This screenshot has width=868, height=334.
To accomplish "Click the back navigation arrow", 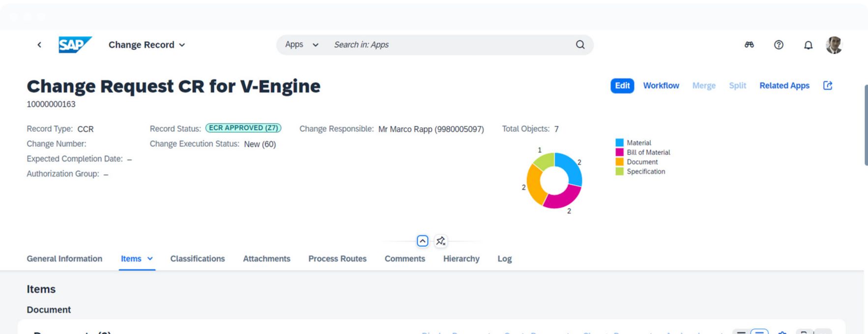I will pos(39,45).
